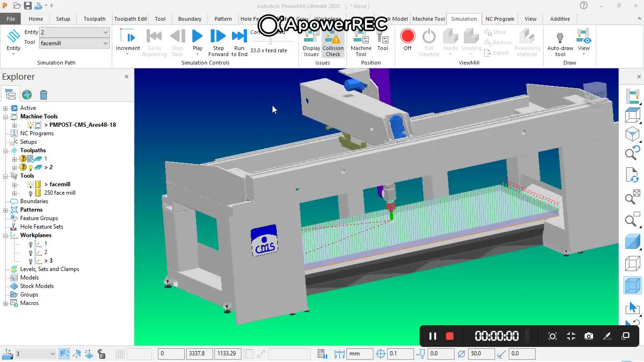
Task: Take a screenshot with the recorder camera icon
Action: click(589, 336)
